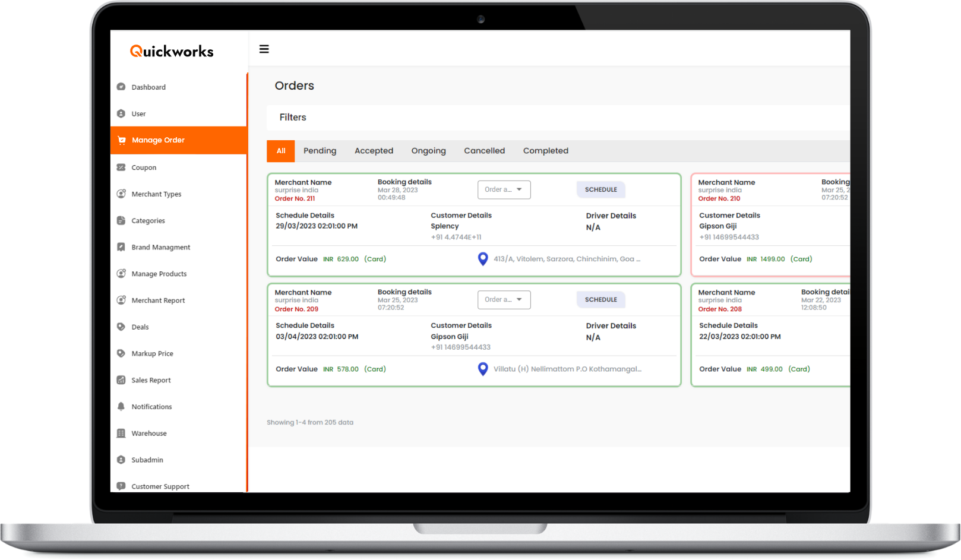Image resolution: width=961 pixels, height=560 pixels.
Task: Open Dashboard from the sidebar
Action: pos(148,87)
